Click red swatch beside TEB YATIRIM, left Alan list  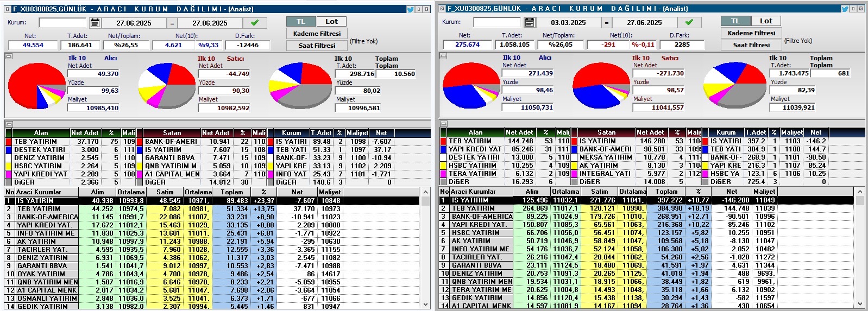[x=9, y=142]
